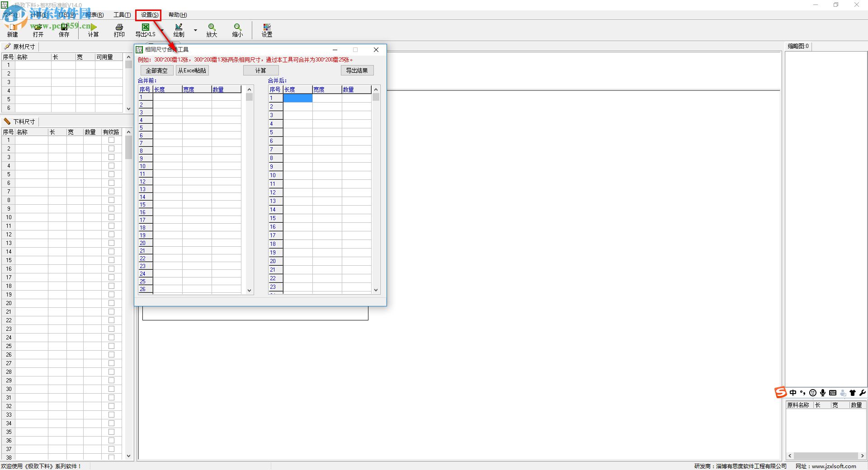868x470 pixels.
Task: Click the 网址：www.jzxlsoft.com status bar text
Action: [x=826, y=466]
